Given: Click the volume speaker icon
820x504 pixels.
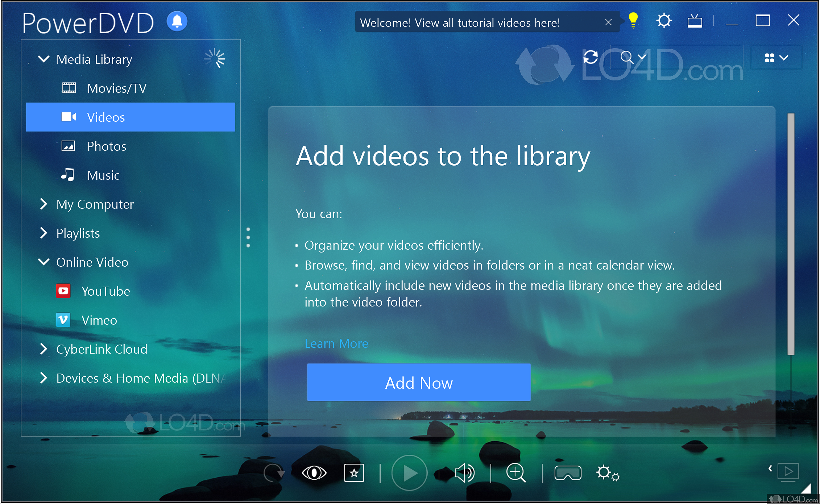Looking at the screenshot, I should coord(464,473).
